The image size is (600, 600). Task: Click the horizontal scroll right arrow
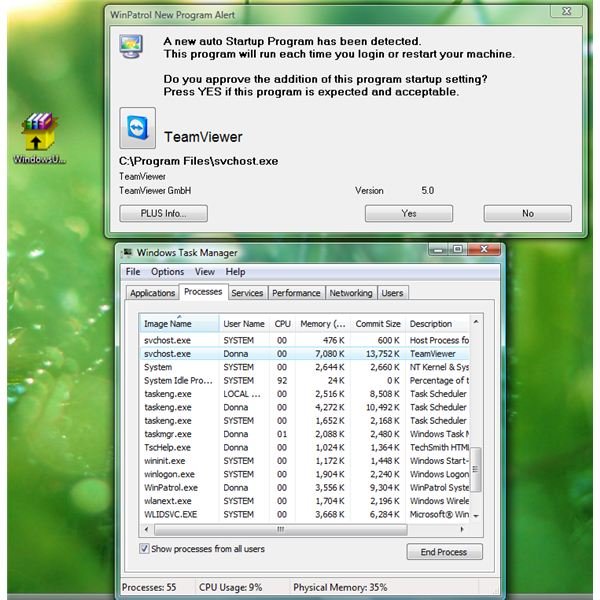tap(462, 530)
